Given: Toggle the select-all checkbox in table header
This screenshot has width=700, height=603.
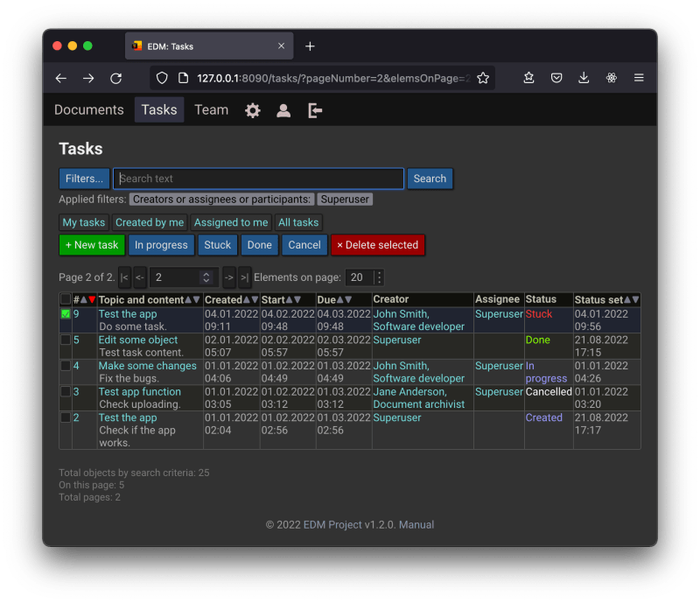Looking at the screenshot, I should pyautogui.click(x=66, y=299).
